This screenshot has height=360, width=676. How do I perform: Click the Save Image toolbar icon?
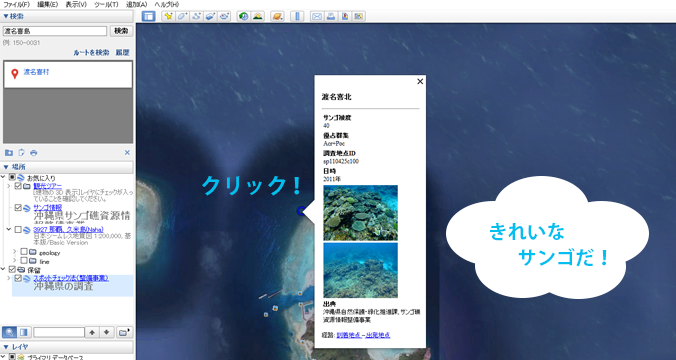(x=344, y=16)
